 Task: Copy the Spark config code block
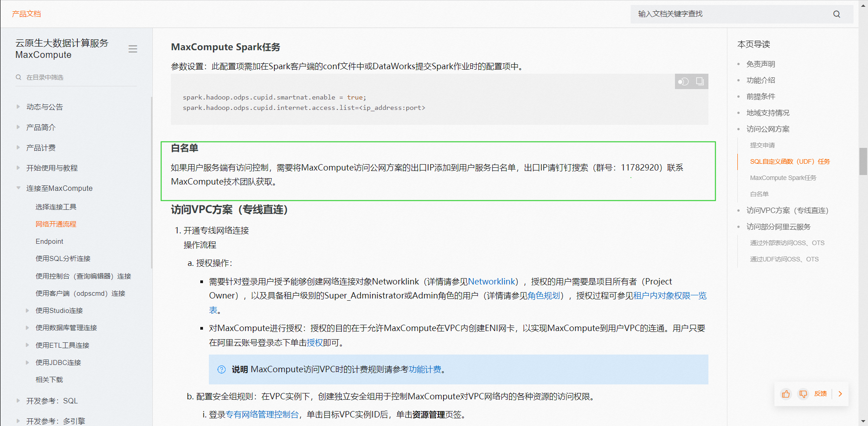coord(699,81)
